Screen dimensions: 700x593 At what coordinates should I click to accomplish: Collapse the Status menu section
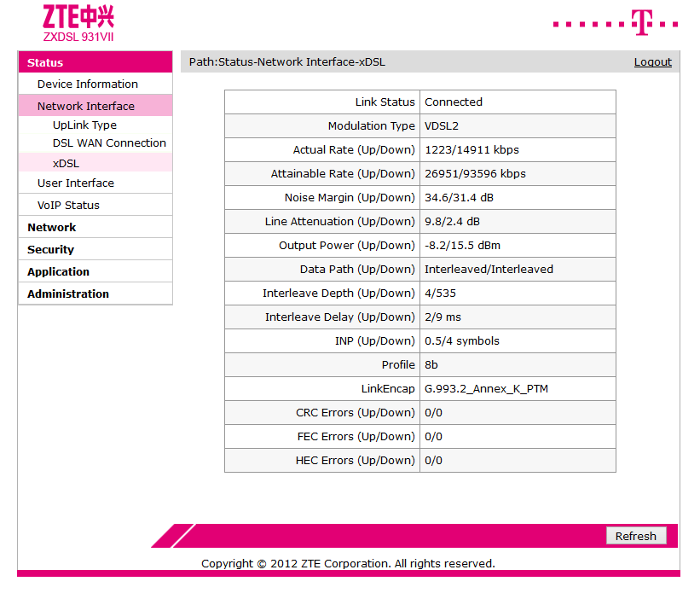coord(45,62)
